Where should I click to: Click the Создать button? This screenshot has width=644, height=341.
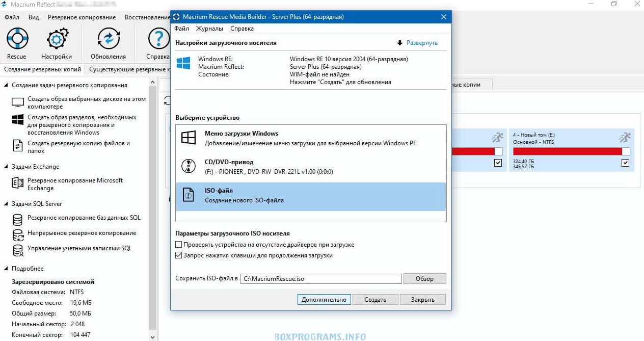[x=375, y=299]
